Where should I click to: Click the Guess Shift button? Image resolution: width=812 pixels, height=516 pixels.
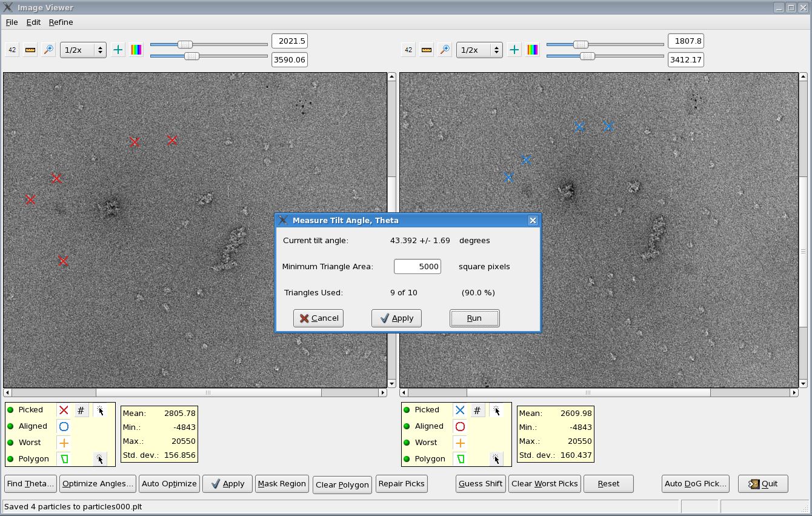[481, 483]
